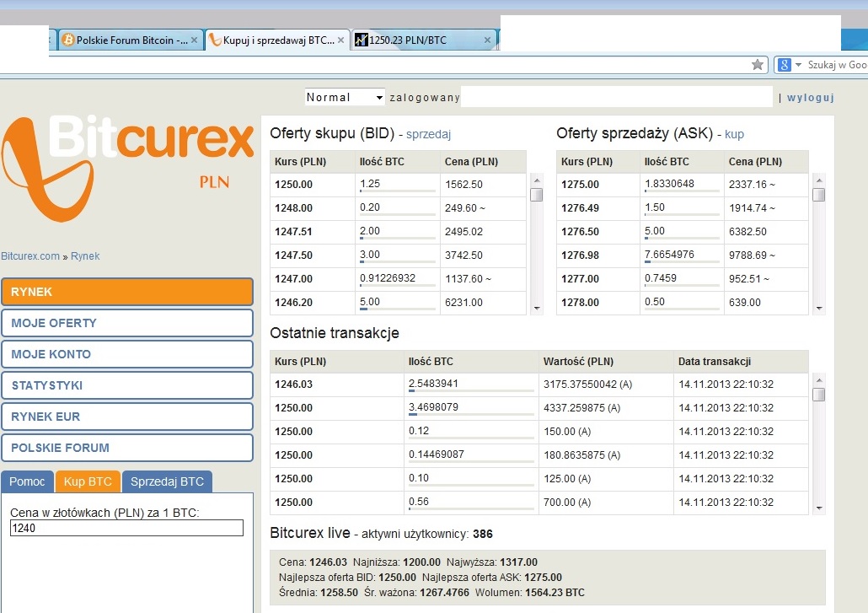Click the Szukaj w Google search field
868x613 pixels.
click(837, 65)
